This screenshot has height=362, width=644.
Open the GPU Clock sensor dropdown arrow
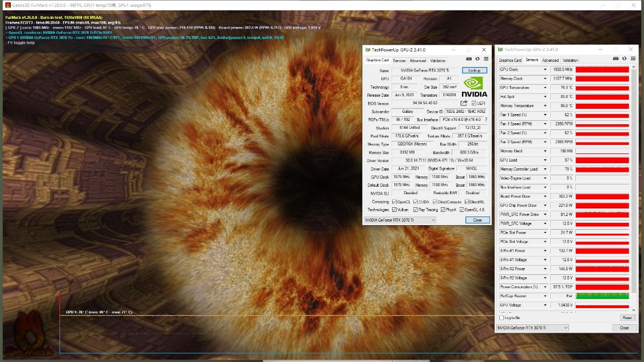pos(545,69)
